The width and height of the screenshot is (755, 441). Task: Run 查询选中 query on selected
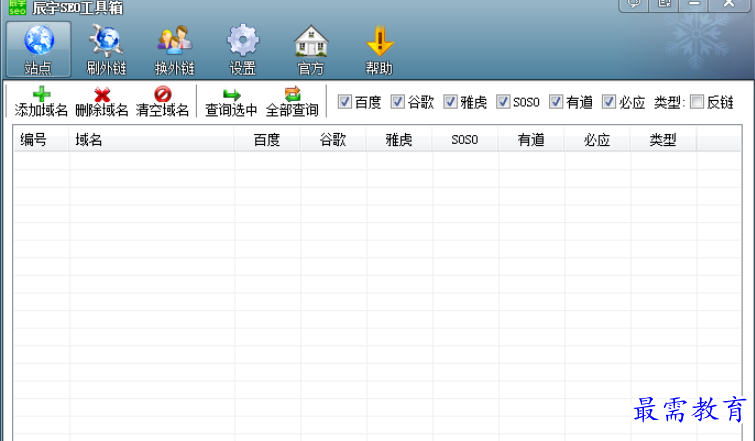[231, 102]
